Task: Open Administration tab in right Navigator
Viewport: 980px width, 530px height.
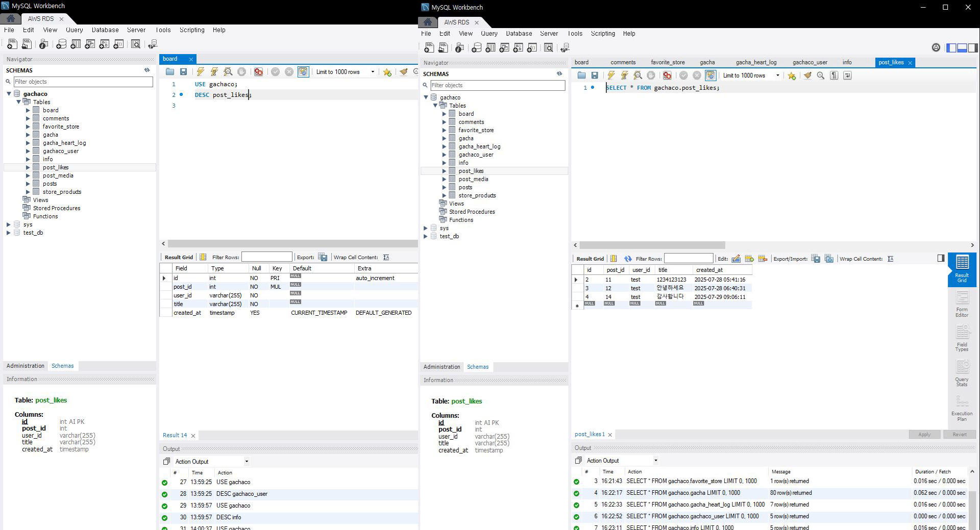Action: [x=442, y=367]
